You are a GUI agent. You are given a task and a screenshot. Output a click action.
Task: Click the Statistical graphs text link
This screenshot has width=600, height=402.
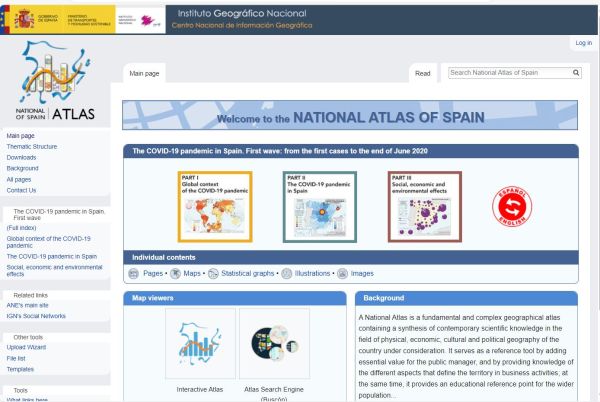point(248,273)
